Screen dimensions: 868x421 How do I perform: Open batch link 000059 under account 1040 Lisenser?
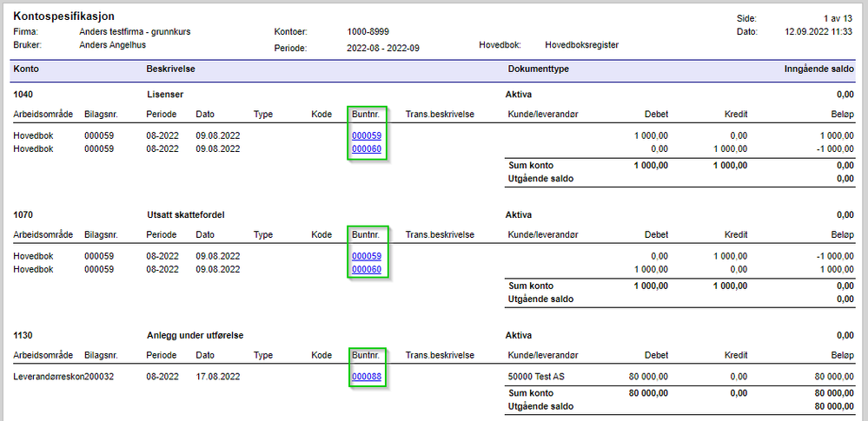(367, 135)
